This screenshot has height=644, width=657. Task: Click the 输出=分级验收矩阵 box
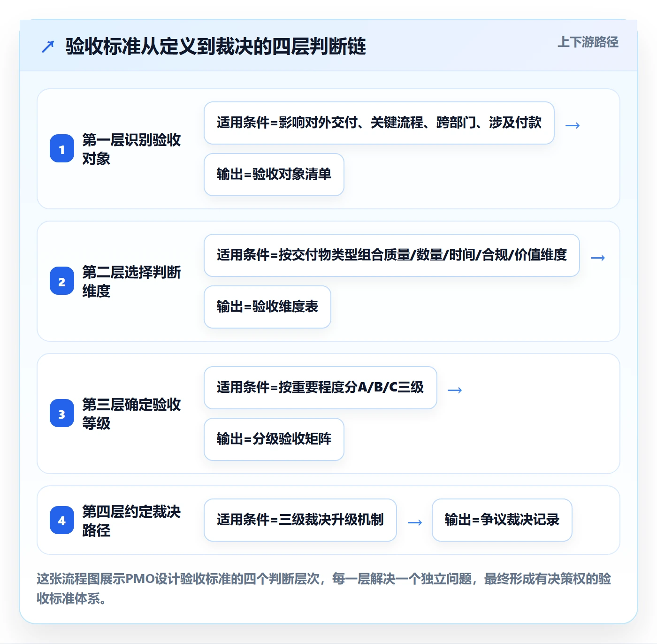[x=274, y=439]
